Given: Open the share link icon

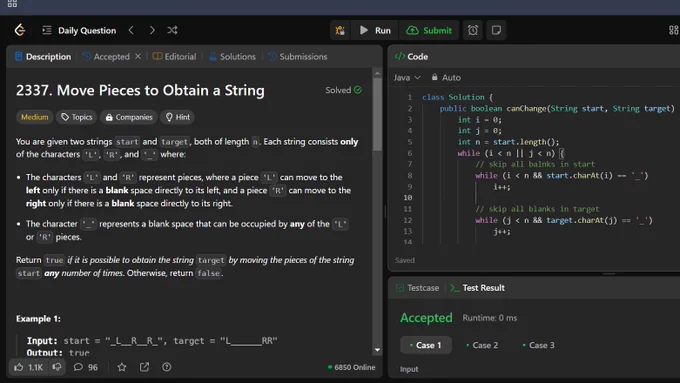Looking at the screenshot, I should click(144, 367).
